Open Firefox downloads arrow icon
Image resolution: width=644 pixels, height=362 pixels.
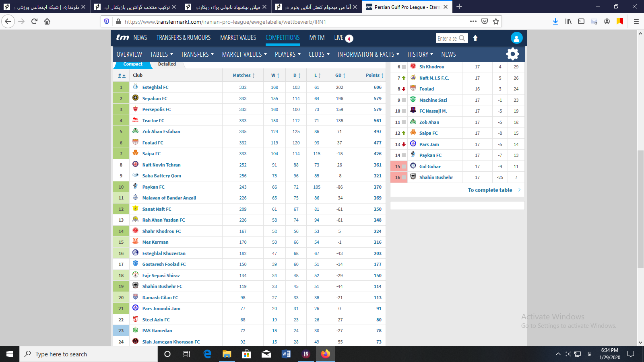(555, 21)
